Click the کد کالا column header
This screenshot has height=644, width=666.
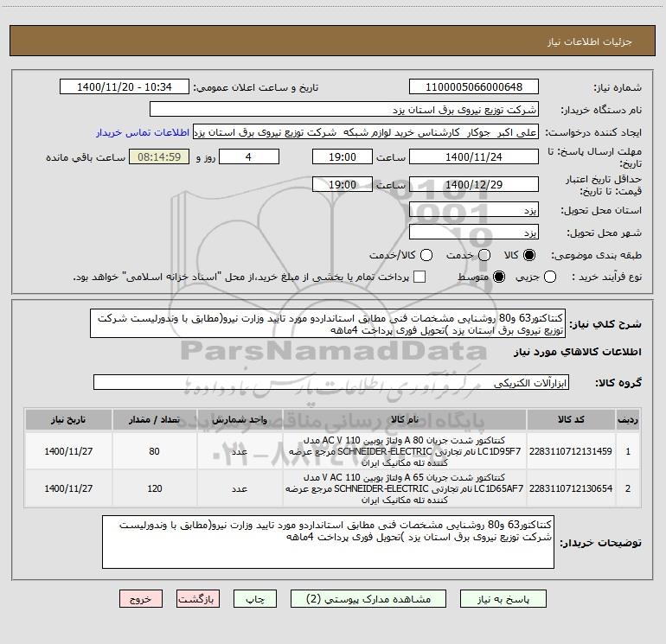click(571, 420)
